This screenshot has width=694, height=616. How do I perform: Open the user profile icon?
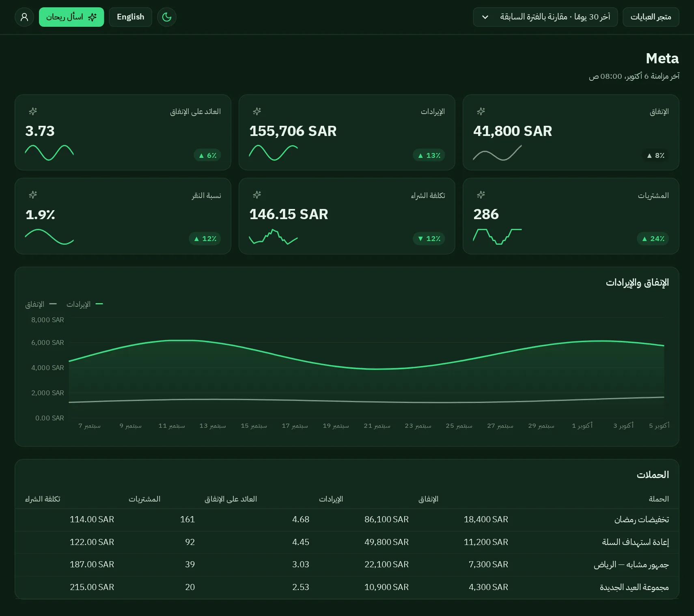[24, 17]
